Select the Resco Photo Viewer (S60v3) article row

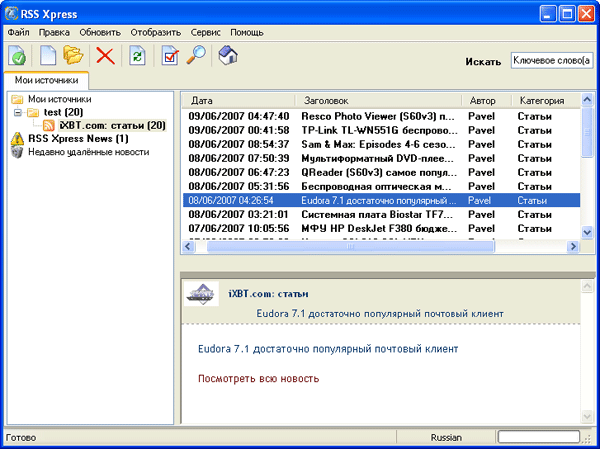pos(381,116)
